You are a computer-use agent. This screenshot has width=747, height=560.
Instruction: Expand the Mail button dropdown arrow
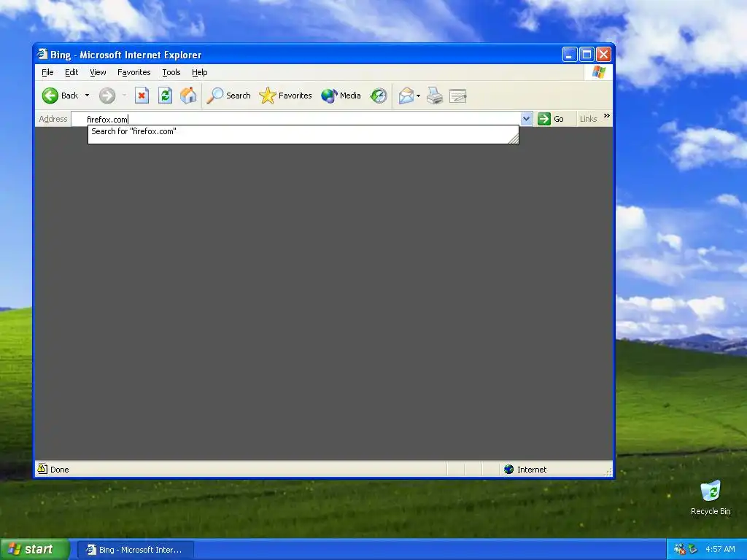point(418,96)
